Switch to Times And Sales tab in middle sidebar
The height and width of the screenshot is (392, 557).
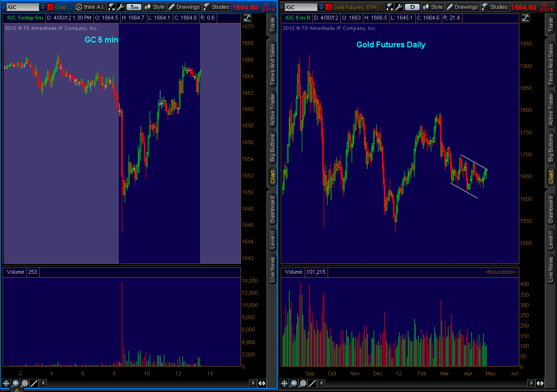click(x=272, y=65)
